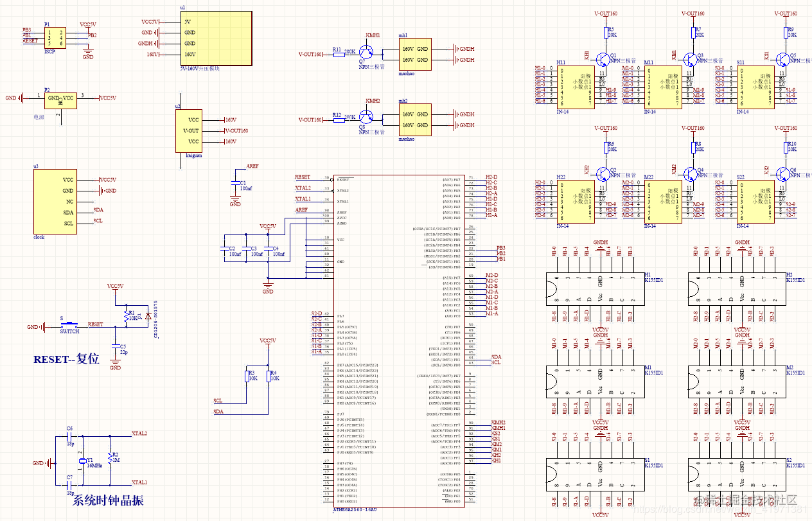Select the P1 ISCP connector block

(x=55, y=37)
